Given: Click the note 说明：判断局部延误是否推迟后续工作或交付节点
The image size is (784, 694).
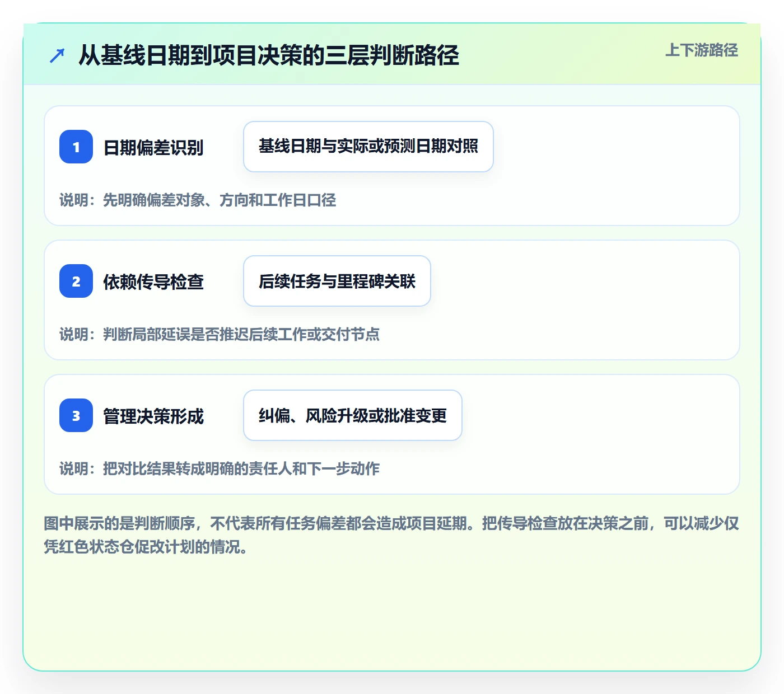Looking at the screenshot, I should click(220, 334).
